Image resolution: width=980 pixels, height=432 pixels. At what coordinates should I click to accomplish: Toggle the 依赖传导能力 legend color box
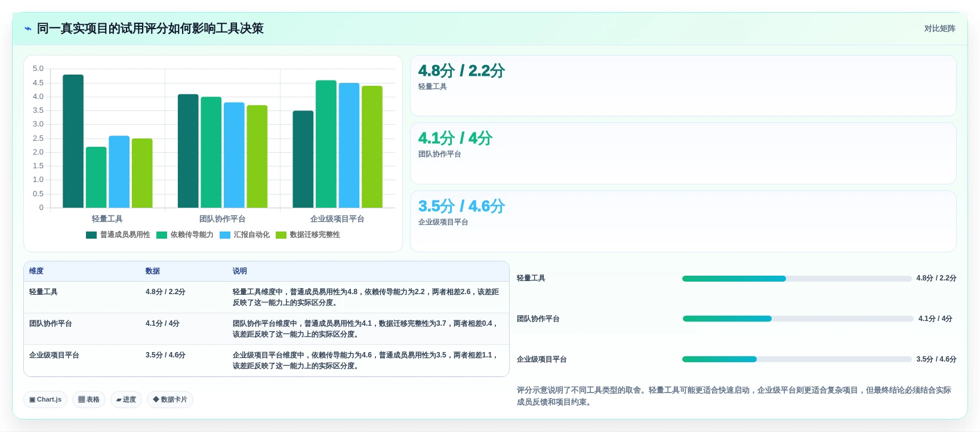pos(162,235)
